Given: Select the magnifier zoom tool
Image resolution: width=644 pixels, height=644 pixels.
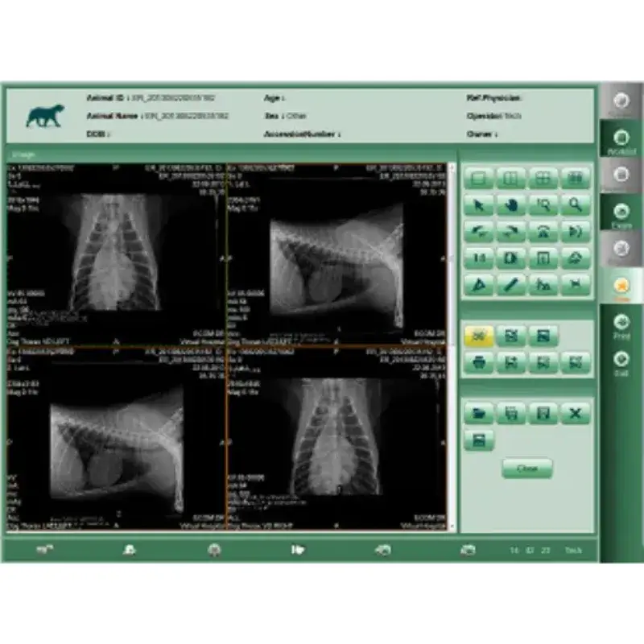Looking at the screenshot, I should [x=576, y=205].
